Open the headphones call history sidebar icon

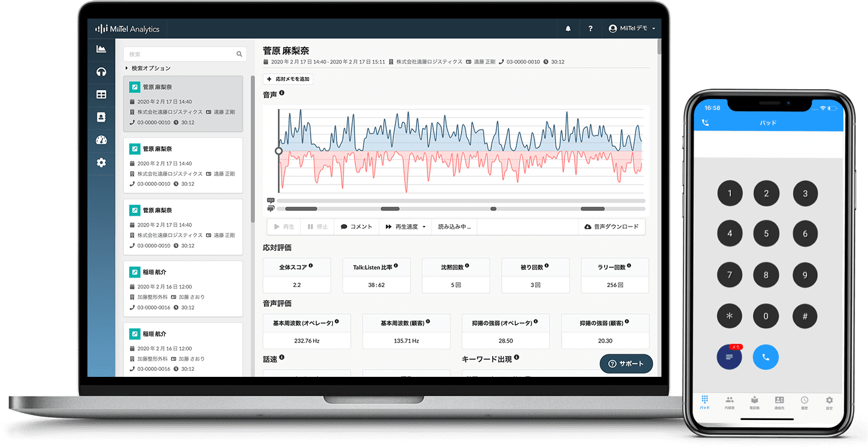coord(101,72)
